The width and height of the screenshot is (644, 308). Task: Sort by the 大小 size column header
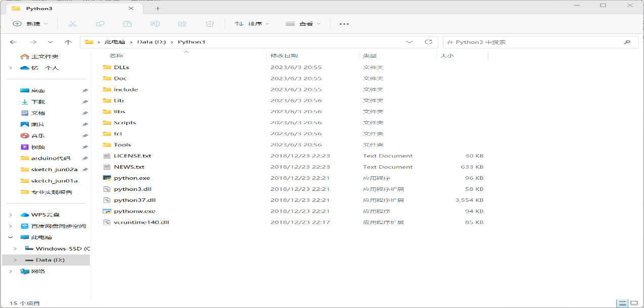(447, 56)
